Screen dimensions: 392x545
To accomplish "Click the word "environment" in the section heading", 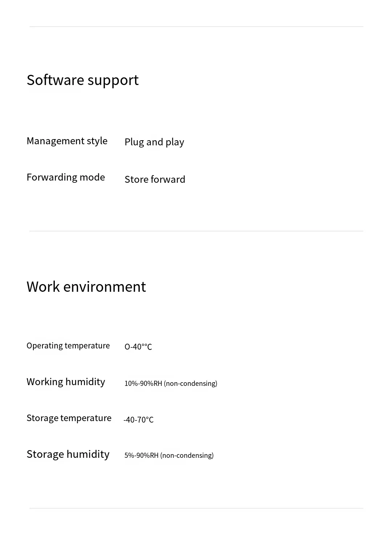I will [105, 287].
